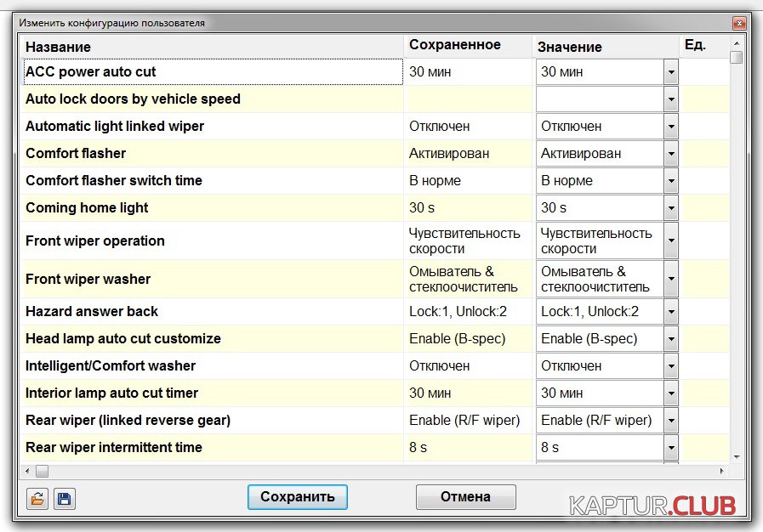Click horizontal scrollbar left arrow

point(27,471)
